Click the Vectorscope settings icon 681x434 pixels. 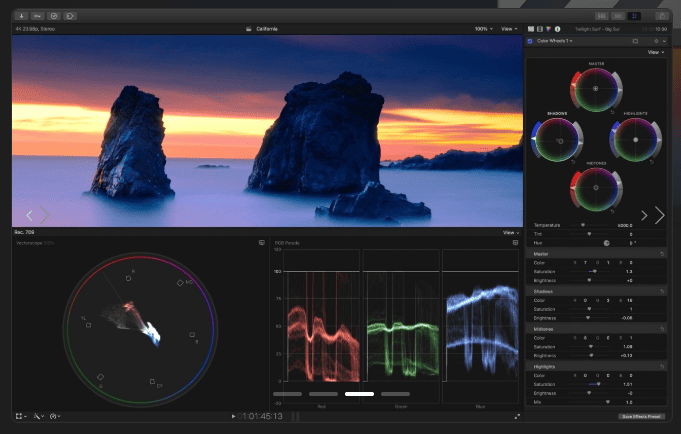click(261, 243)
